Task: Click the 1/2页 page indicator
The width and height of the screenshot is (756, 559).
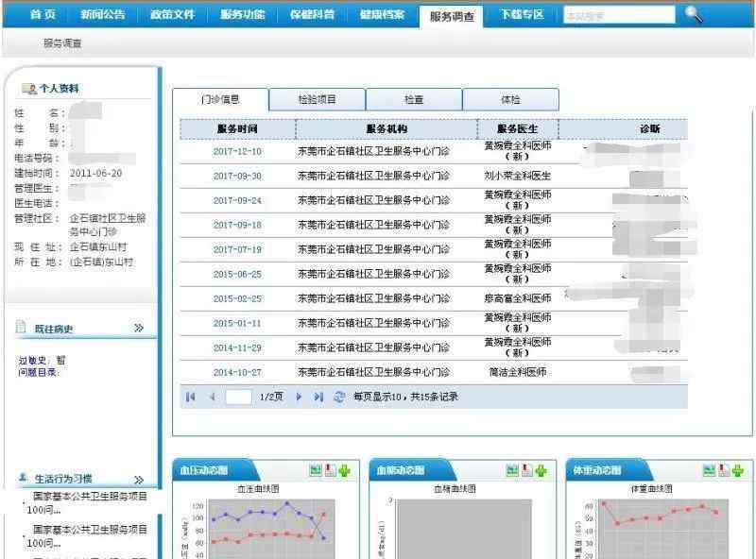Action: (x=271, y=398)
